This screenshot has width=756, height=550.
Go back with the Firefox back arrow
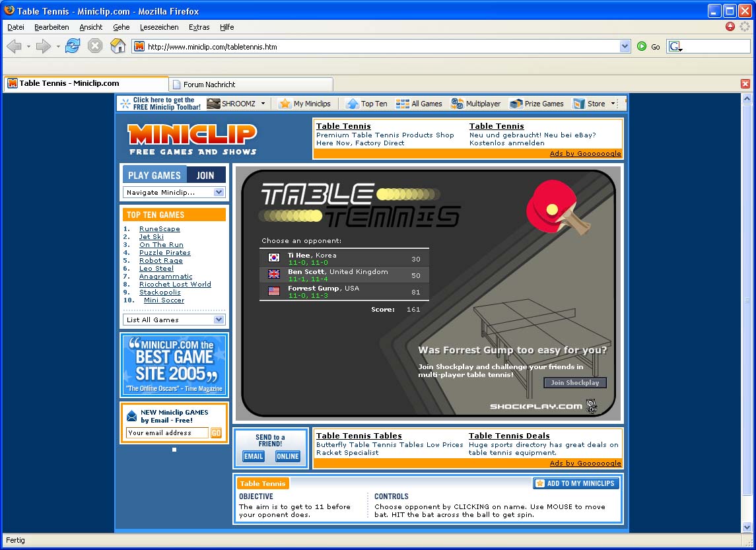(x=14, y=46)
